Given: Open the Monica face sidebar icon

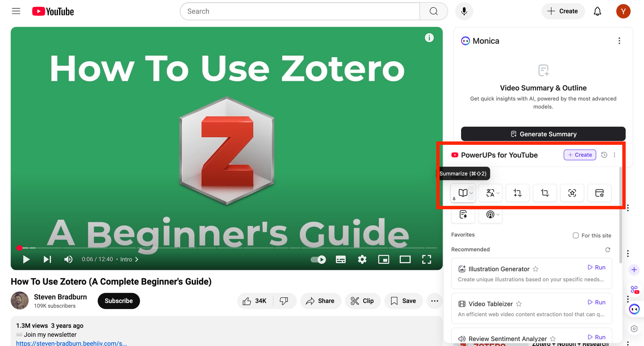Looking at the screenshot, I should [634, 309].
